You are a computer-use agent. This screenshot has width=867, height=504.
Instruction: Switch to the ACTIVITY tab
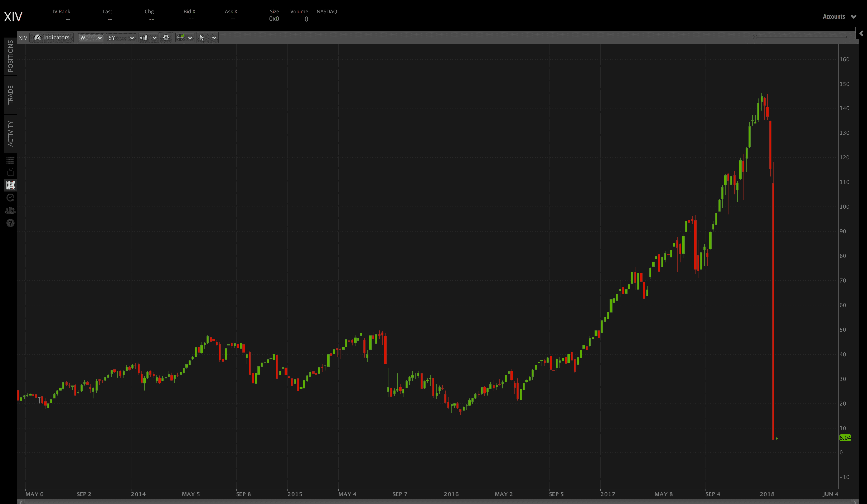(x=10, y=134)
